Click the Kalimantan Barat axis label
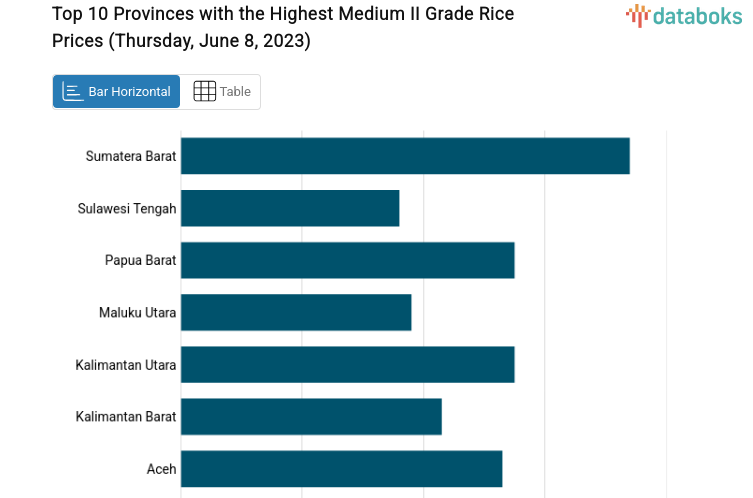 [126, 416]
